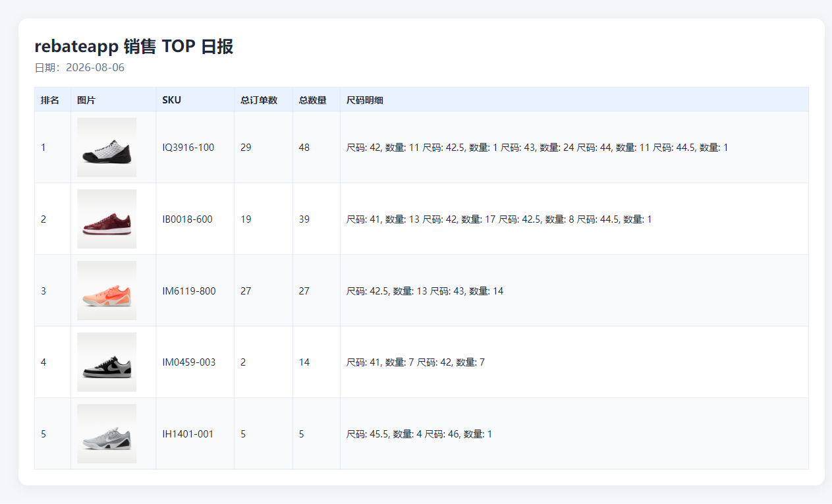832x504 pixels.
Task: Click total quantity 48 in first row
Action: [x=304, y=148]
